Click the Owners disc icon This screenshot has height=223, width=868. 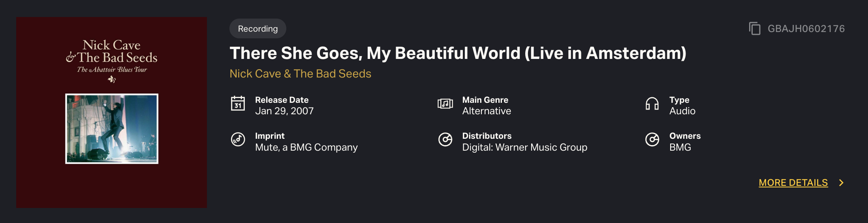pyautogui.click(x=652, y=140)
